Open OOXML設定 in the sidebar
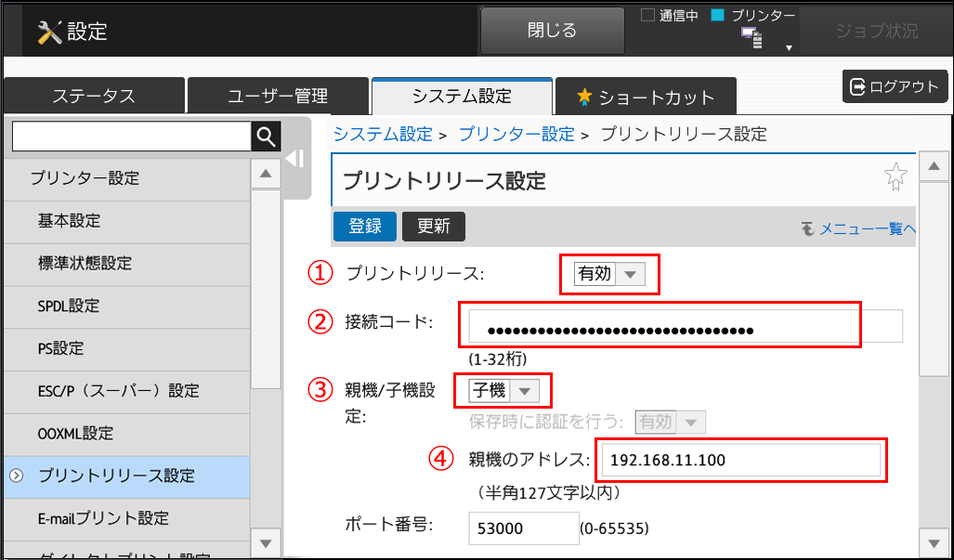This screenshot has width=954, height=560. click(x=127, y=434)
